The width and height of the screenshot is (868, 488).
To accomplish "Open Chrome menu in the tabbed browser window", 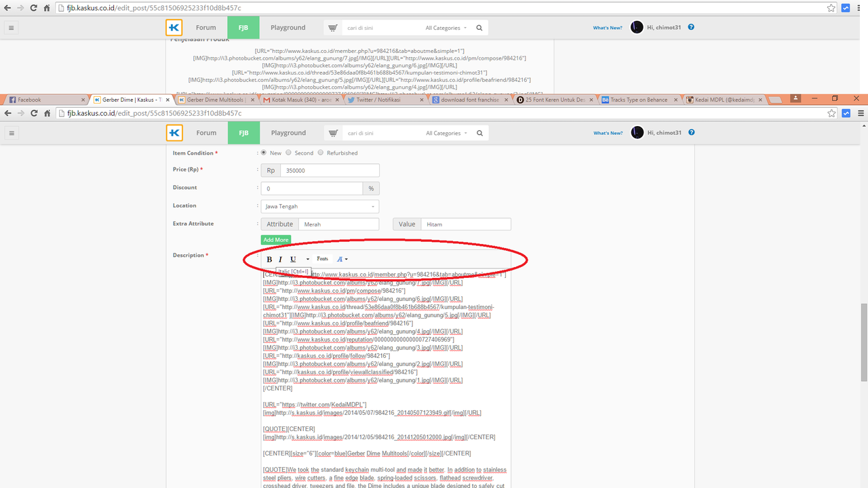I will (x=860, y=113).
